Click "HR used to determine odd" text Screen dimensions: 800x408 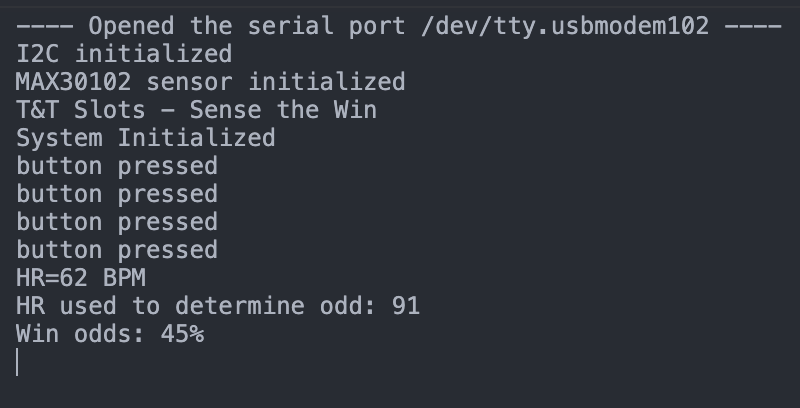195,305
